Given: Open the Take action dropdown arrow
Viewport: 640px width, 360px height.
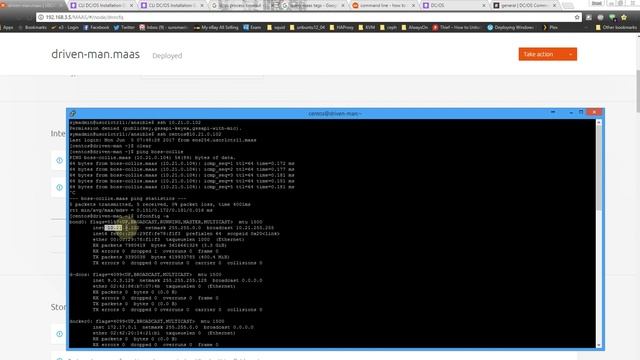Looking at the screenshot, I should [571, 54].
